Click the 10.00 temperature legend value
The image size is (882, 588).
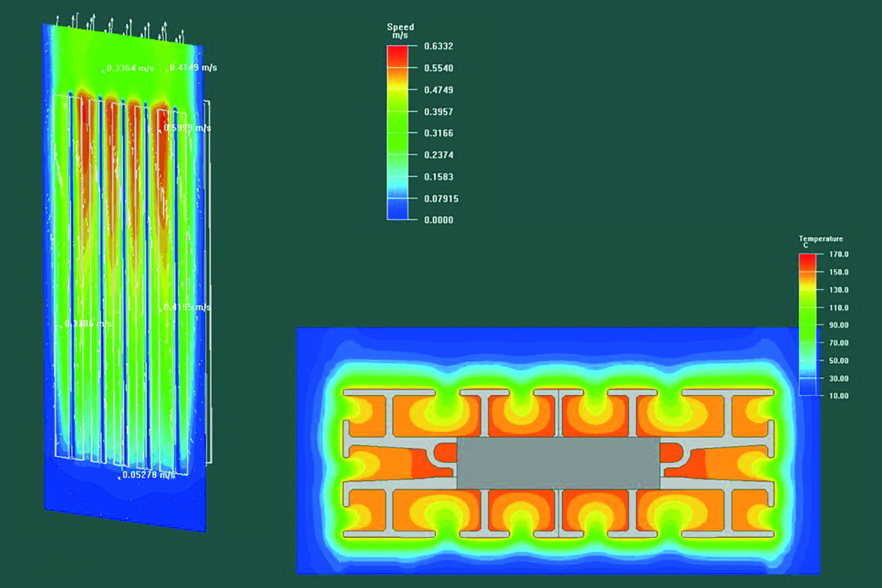pyautogui.click(x=838, y=396)
